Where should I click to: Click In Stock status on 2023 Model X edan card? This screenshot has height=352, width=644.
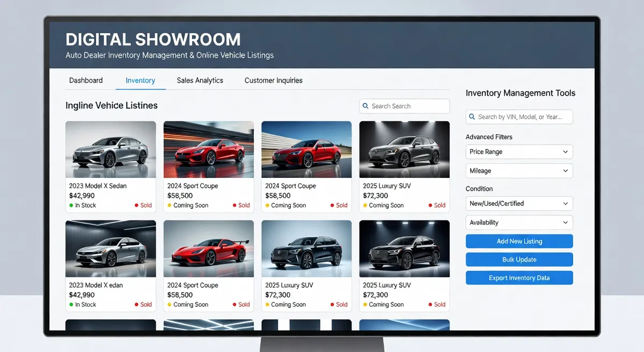click(x=82, y=305)
